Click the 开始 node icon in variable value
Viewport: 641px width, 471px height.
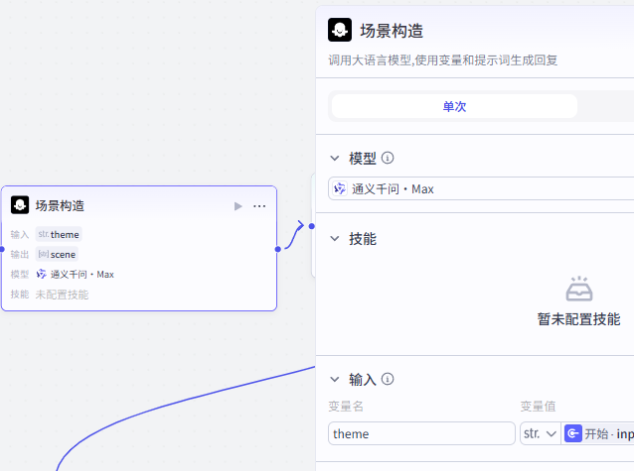click(x=573, y=433)
